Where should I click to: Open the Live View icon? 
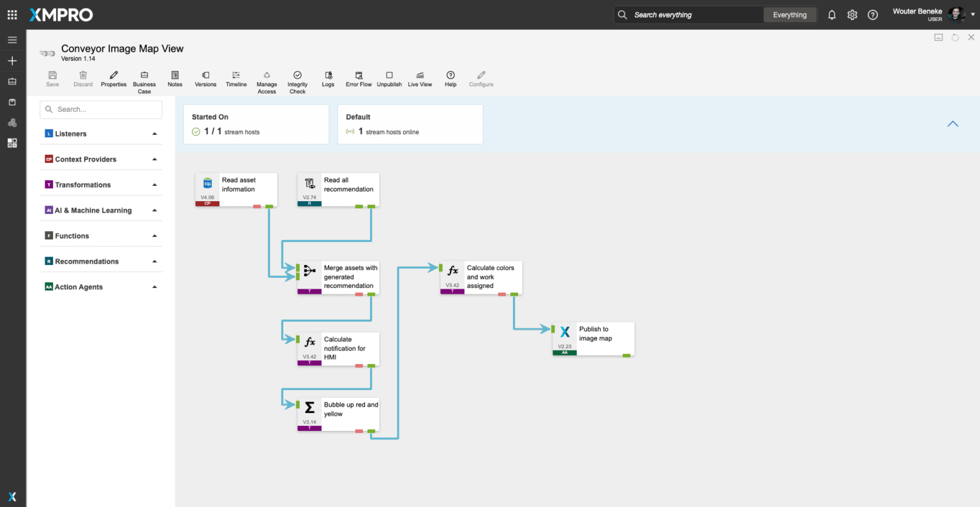[420, 75]
